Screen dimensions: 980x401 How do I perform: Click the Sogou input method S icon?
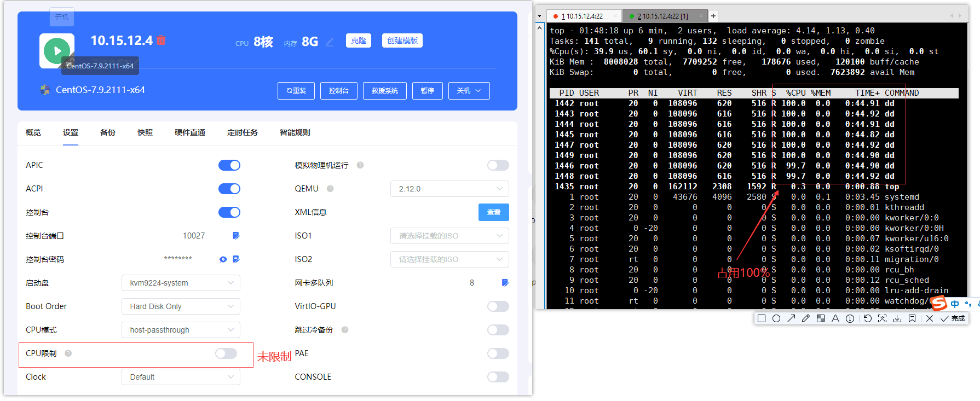coord(939,303)
